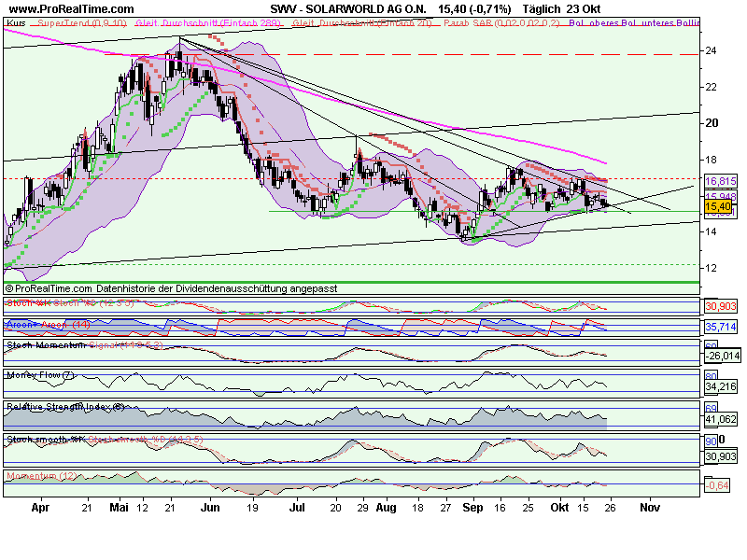
Task: Click the 29 date label before Aug
Action: (x=362, y=508)
